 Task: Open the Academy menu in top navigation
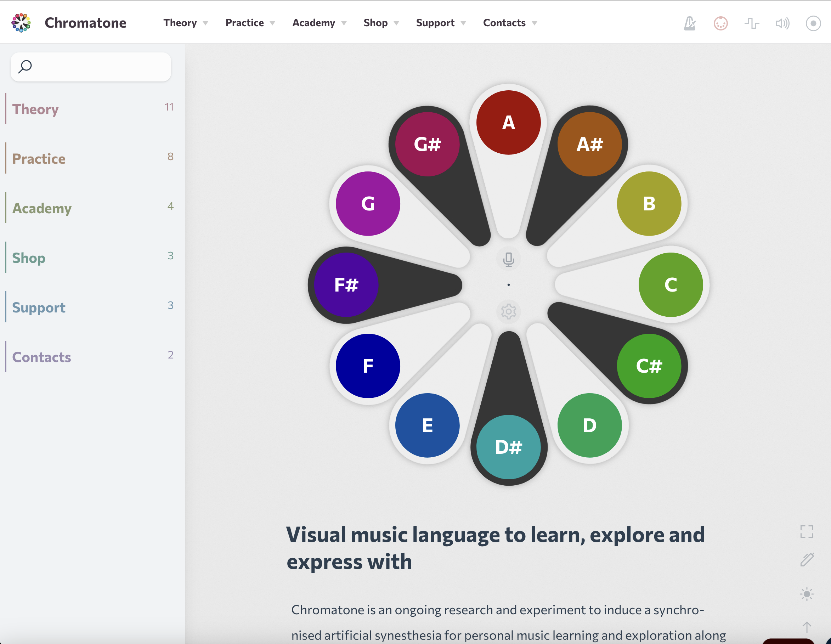pos(314,23)
